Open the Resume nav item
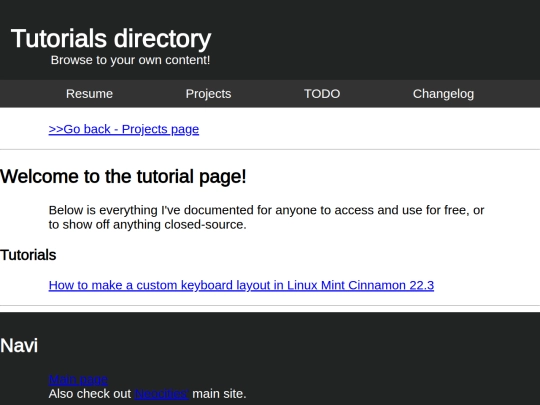The height and width of the screenshot is (405, 540). click(x=89, y=94)
